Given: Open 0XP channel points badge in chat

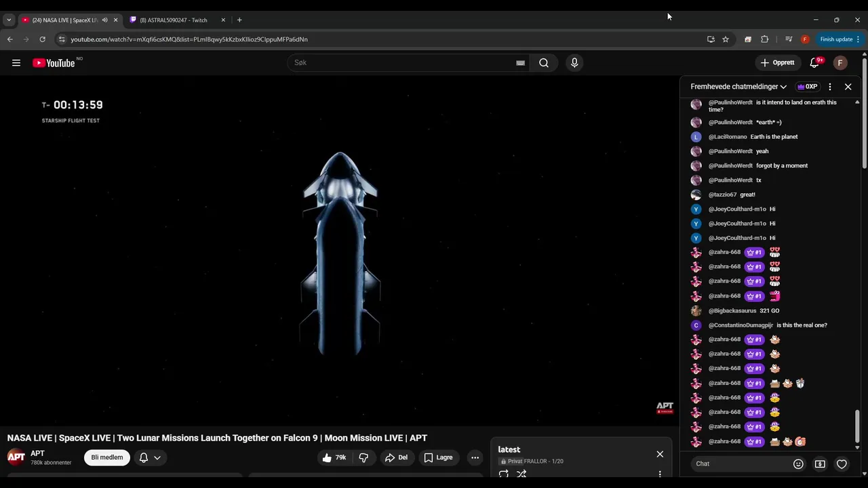Looking at the screenshot, I should (x=807, y=87).
